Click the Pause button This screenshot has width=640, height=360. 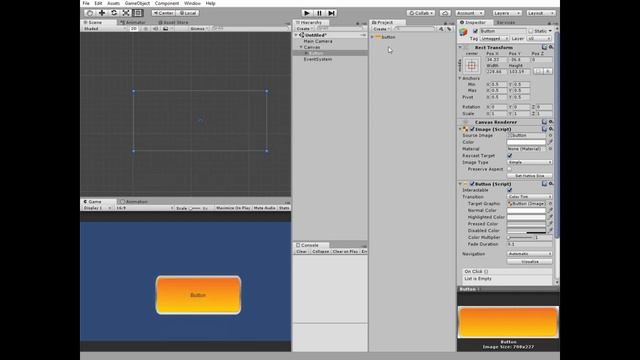[x=319, y=13]
